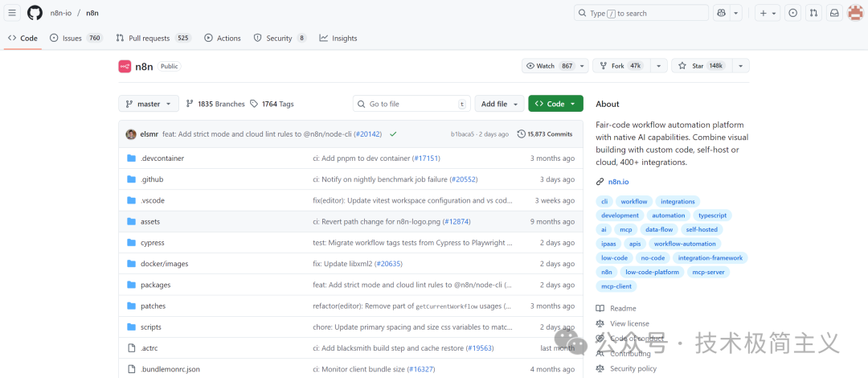This screenshot has width=868, height=378.
Task: Open the master branch selector
Action: point(149,104)
